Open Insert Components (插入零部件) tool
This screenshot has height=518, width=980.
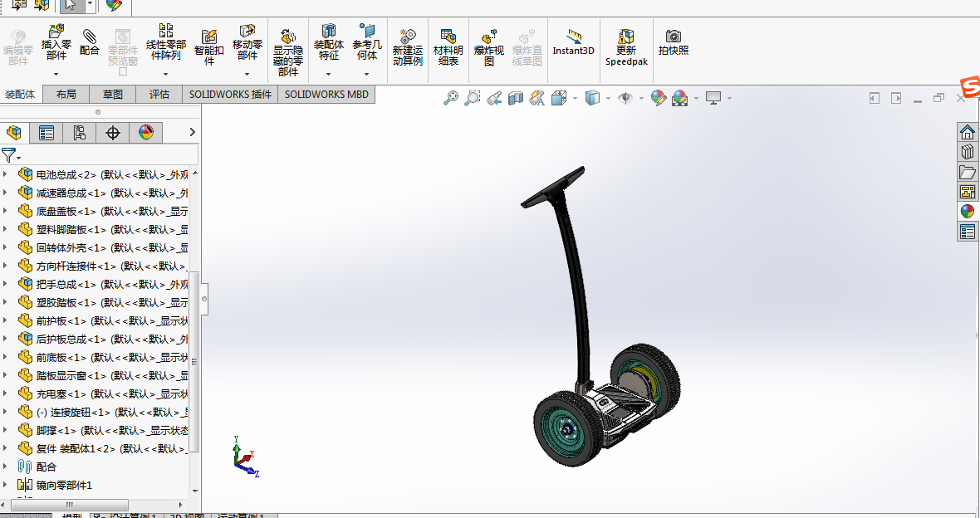click(56, 42)
